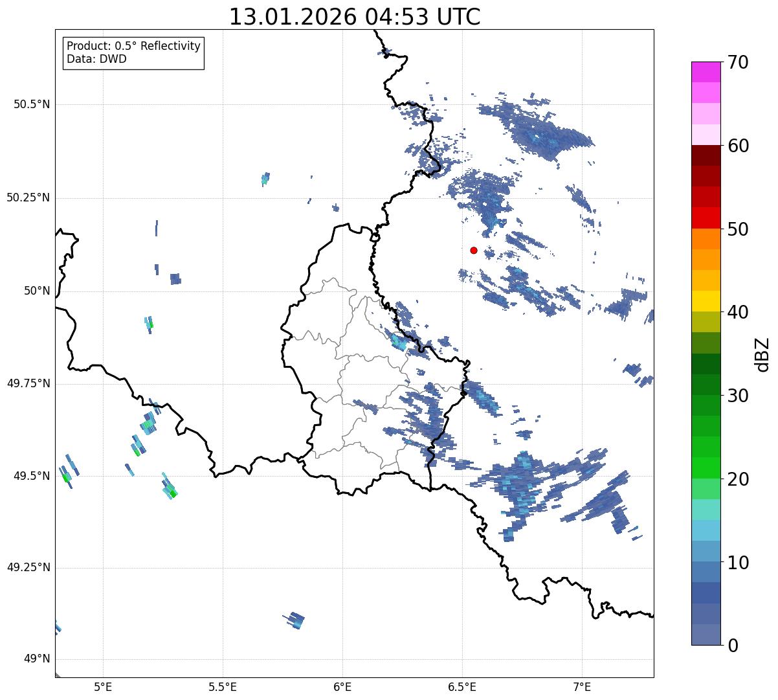Viewport: 778px width, 700px height.
Task: Click the plot title timestamp 13.01.2026 04:53 UTC
Action: pyautogui.click(x=355, y=17)
